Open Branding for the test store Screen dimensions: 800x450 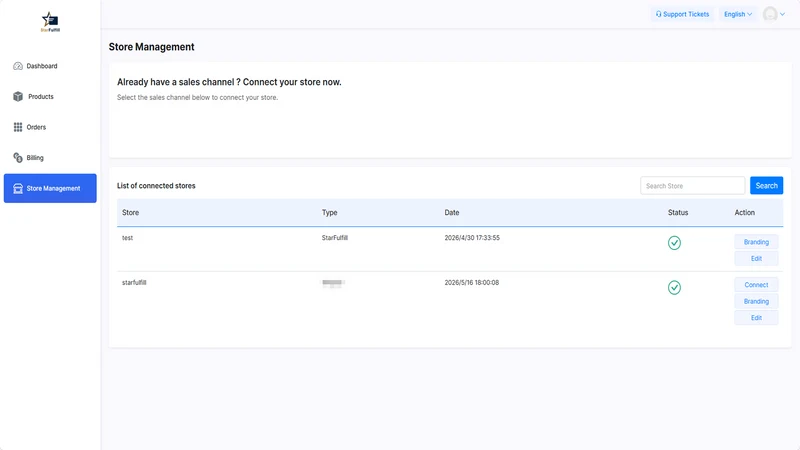756,242
